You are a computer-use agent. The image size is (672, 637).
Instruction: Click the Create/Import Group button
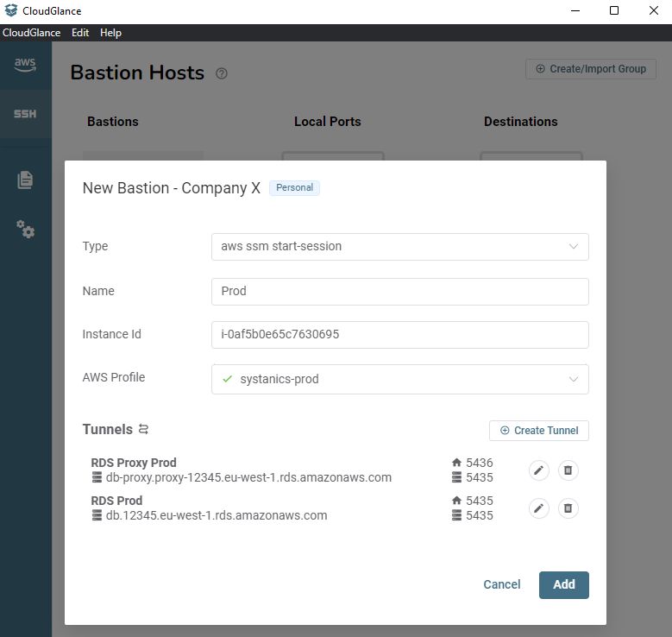(x=591, y=69)
